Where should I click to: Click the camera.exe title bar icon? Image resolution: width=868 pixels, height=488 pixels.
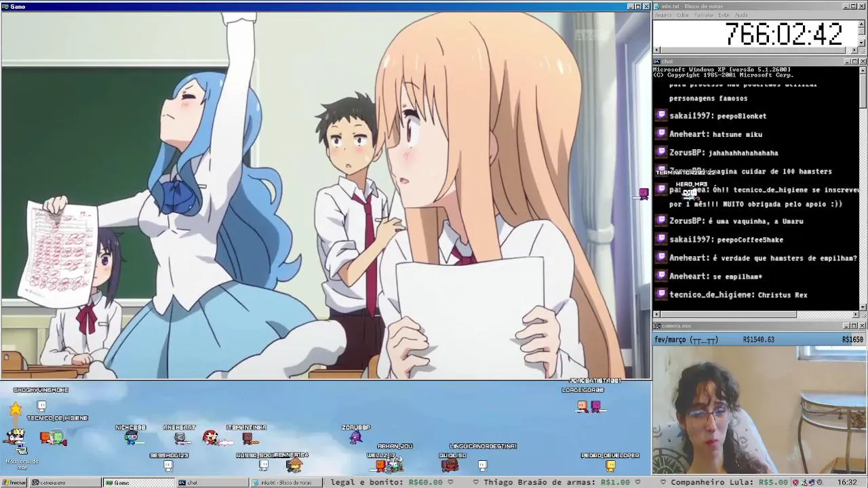657,326
